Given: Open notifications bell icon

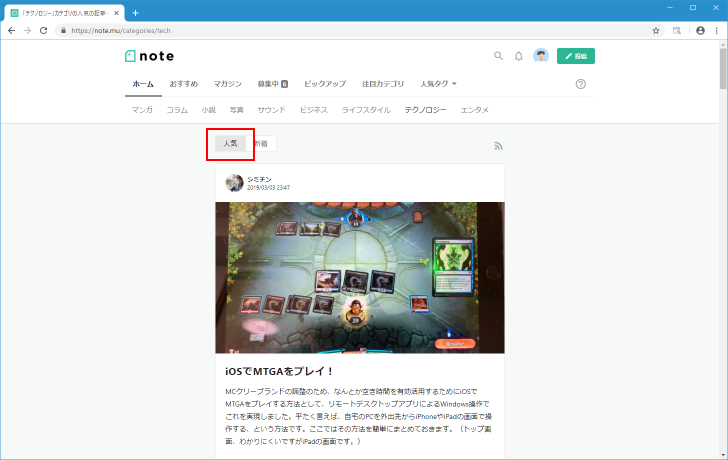Looking at the screenshot, I should [x=519, y=56].
